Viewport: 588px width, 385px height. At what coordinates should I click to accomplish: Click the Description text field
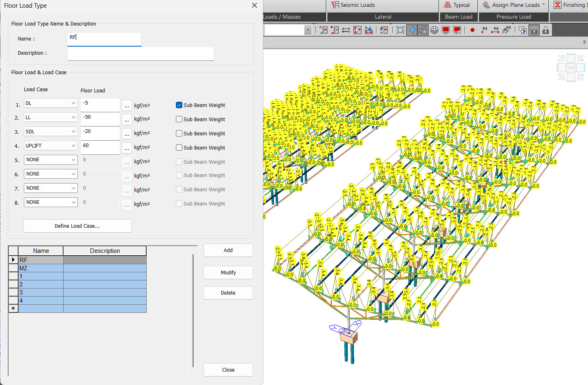[x=141, y=53]
